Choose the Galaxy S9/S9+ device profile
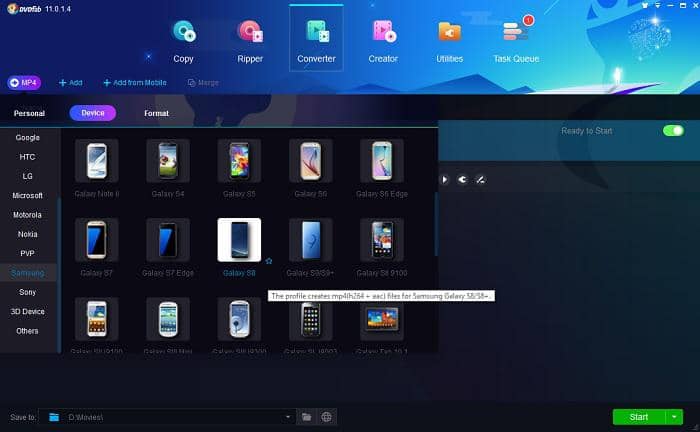The width and height of the screenshot is (700, 432). click(x=311, y=240)
